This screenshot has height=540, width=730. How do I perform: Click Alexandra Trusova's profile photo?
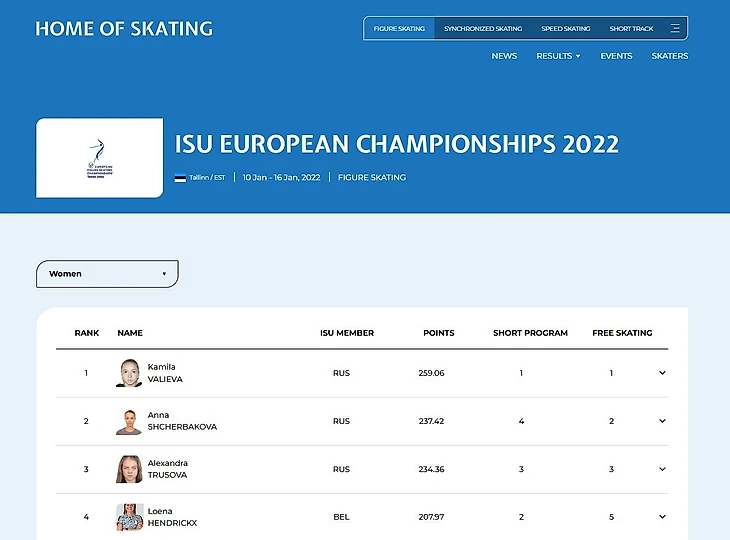pyautogui.click(x=130, y=469)
